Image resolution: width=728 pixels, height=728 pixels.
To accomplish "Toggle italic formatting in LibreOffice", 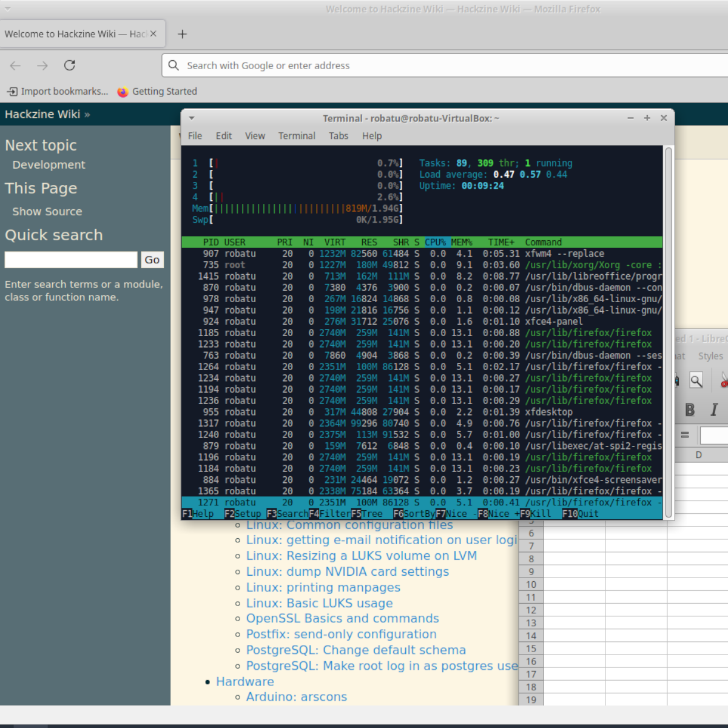I will click(714, 409).
